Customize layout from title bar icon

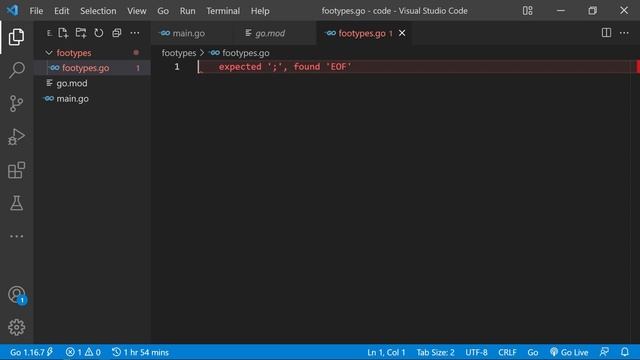point(527,11)
